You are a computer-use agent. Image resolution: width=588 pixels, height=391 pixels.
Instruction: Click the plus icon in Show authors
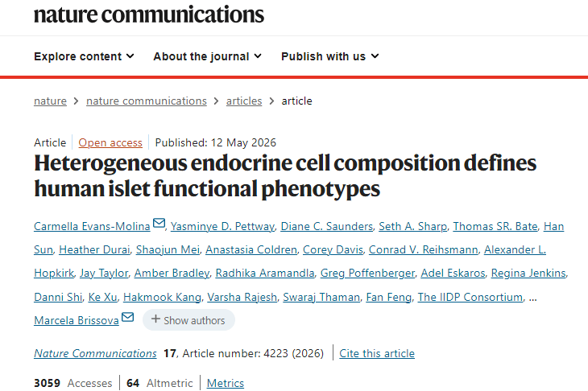[x=155, y=319]
